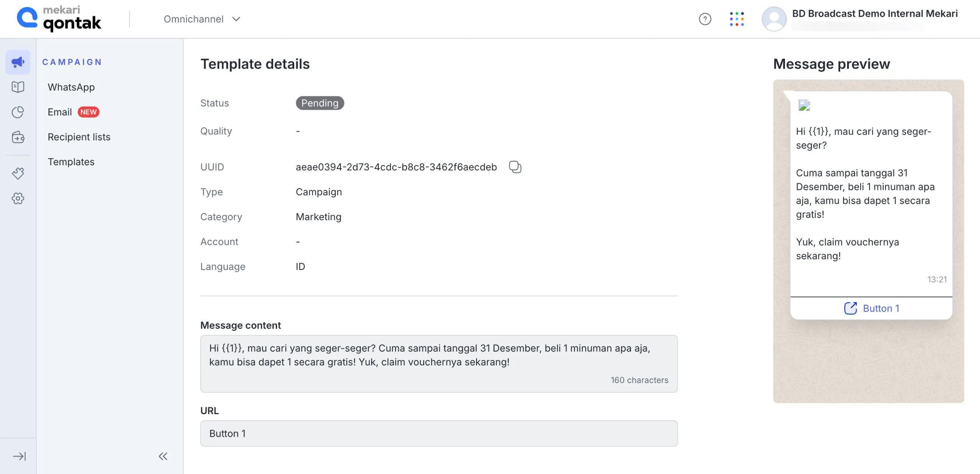
Task: Open the help question mark icon
Action: click(x=705, y=19)
